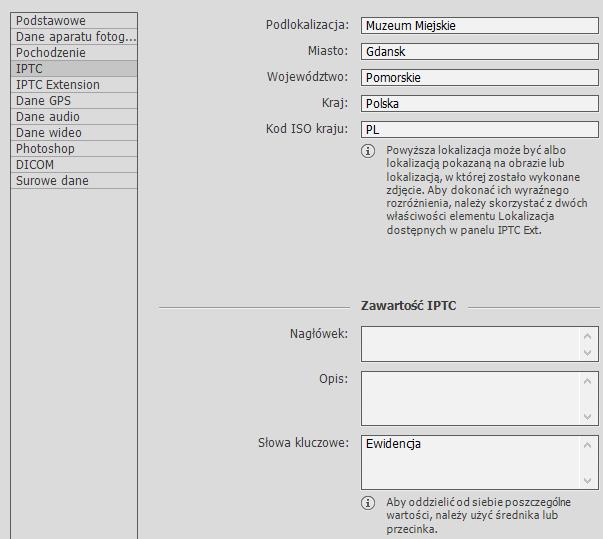Click Słowa kluczowe scrollbar down arrow
603x539 pixels.
pyautogui.click(x=587, y=480)
